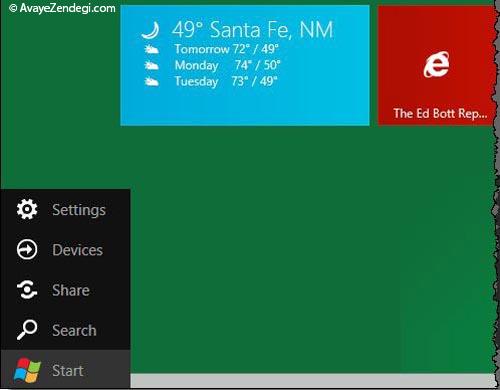Select the Tomorrow 72° / 49° forecast line
Image resolution: width=500 pixels, height=390 pixels.
pos(227,49)
